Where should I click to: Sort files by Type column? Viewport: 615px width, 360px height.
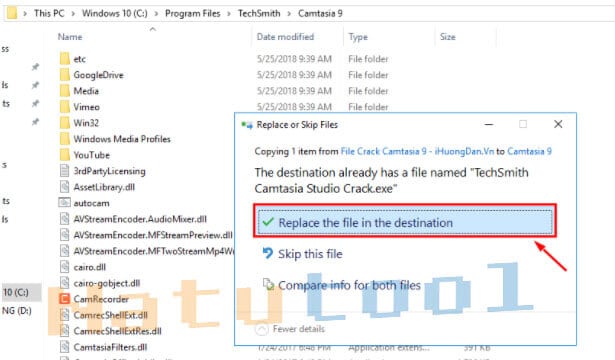(x=358, y=37)
